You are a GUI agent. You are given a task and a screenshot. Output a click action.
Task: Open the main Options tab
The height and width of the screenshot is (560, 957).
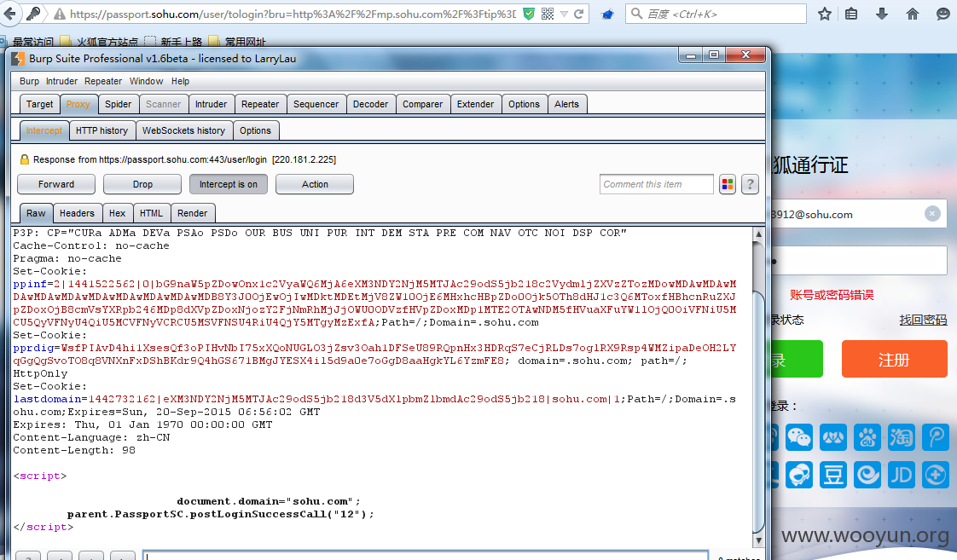point(524,104)
